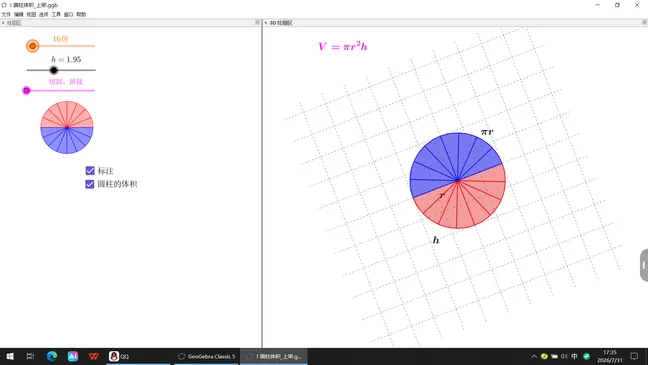Open the Windows Start menu

(x=10, y=356)
